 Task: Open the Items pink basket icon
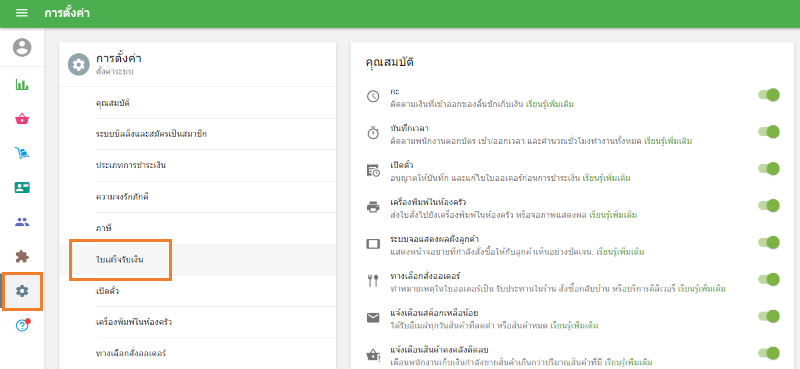(22, 119)
